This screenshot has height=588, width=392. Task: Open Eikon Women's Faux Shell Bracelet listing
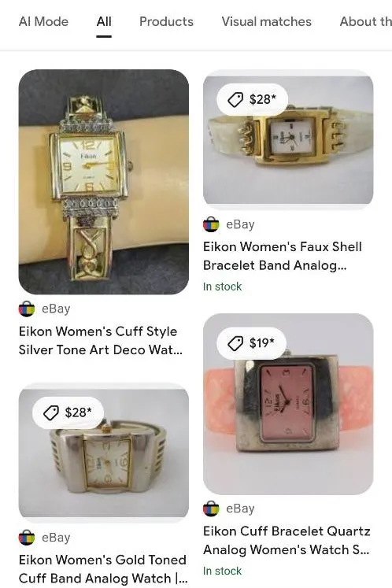click(283, 256)
